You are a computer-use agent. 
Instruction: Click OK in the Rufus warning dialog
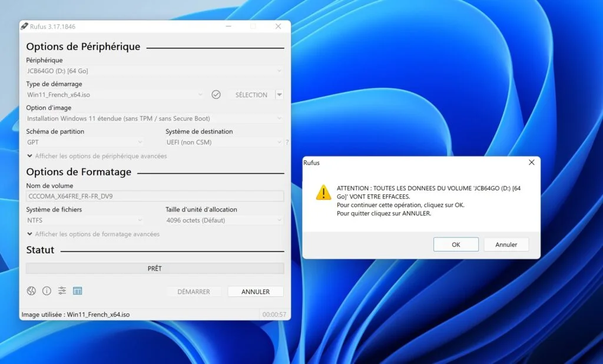coord(456,244)
